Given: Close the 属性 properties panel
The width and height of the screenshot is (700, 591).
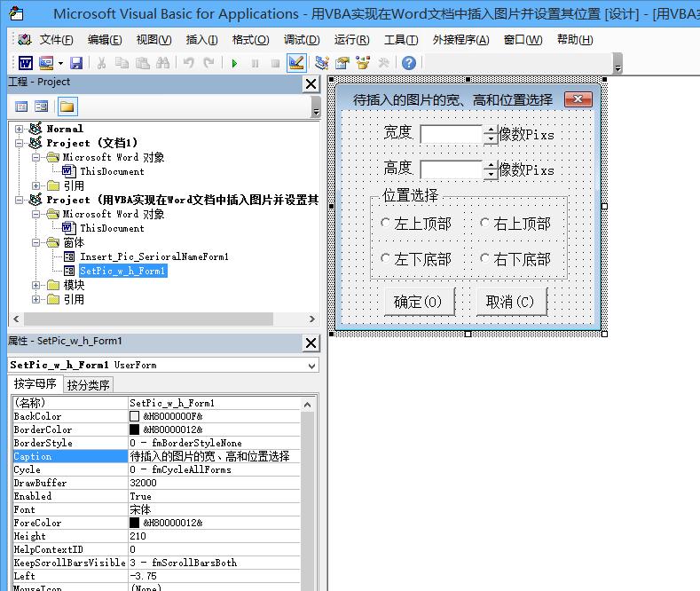Looking at the screenshot, I should point(311,343).
